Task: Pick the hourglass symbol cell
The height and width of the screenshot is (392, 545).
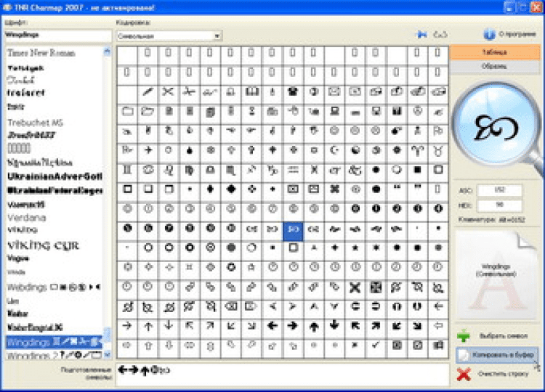Action: [251, 112]
